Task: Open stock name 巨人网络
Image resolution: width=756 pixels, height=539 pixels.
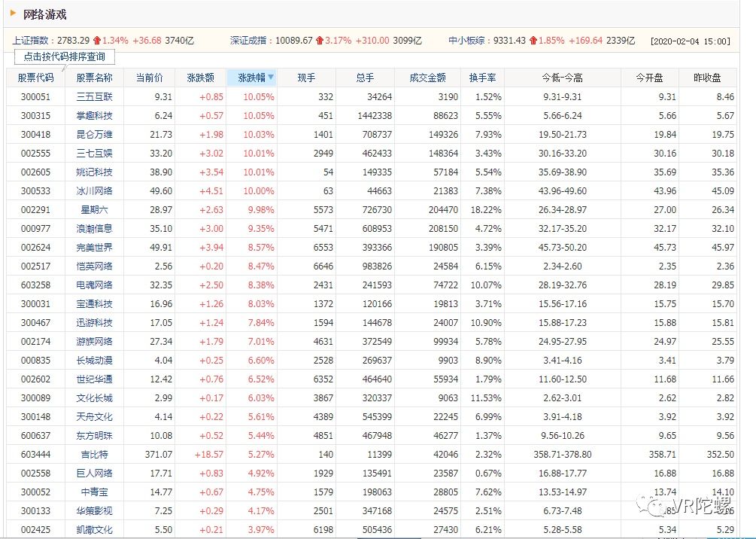Action: [95, 473]
